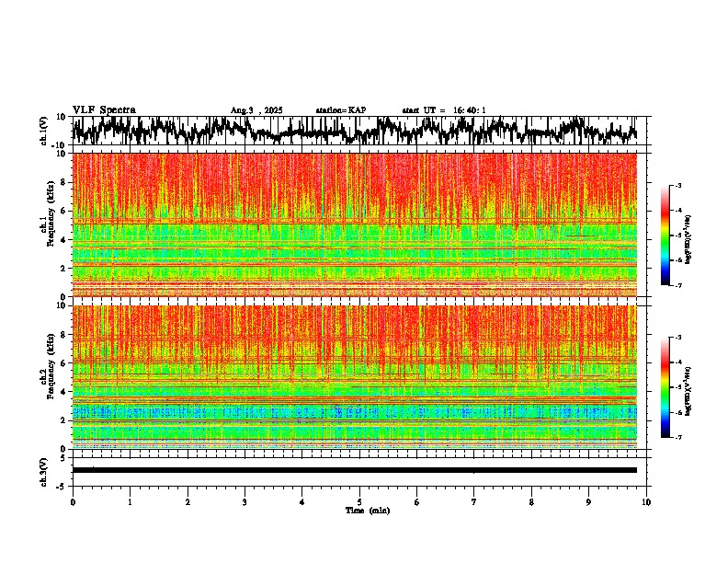
Task: Click the "Time (min)" x-axis label
Action: [368, 511]
